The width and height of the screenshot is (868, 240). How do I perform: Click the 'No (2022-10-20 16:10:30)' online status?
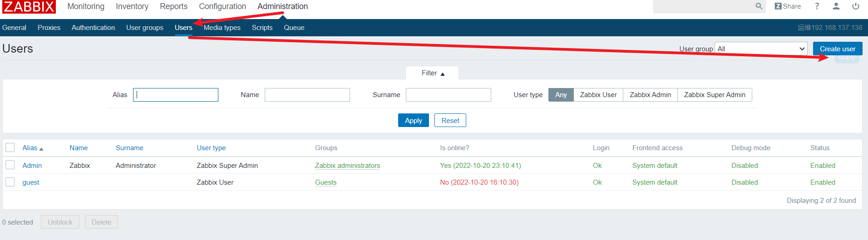(479, 182)
